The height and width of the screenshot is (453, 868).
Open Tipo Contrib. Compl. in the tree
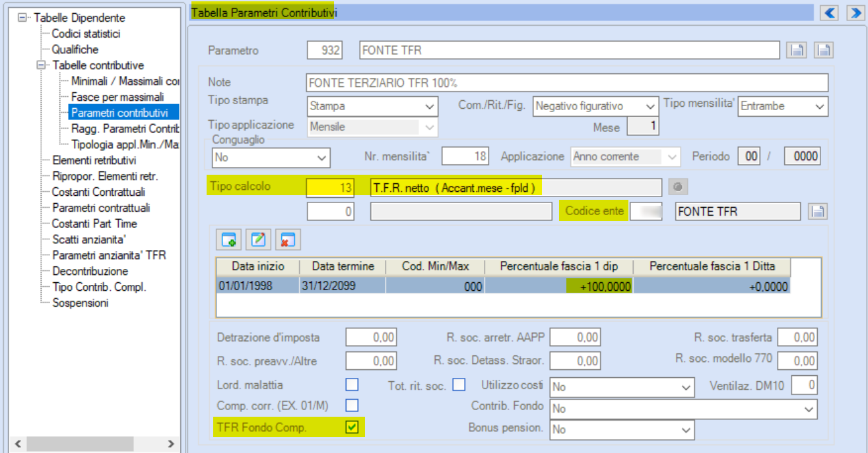[99, 287]
